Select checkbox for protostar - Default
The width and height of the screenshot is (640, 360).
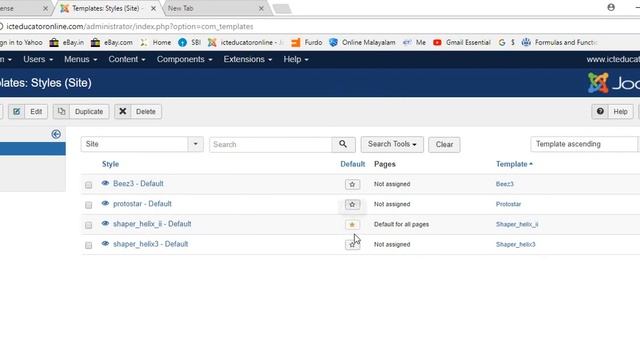tap(89, 205)
